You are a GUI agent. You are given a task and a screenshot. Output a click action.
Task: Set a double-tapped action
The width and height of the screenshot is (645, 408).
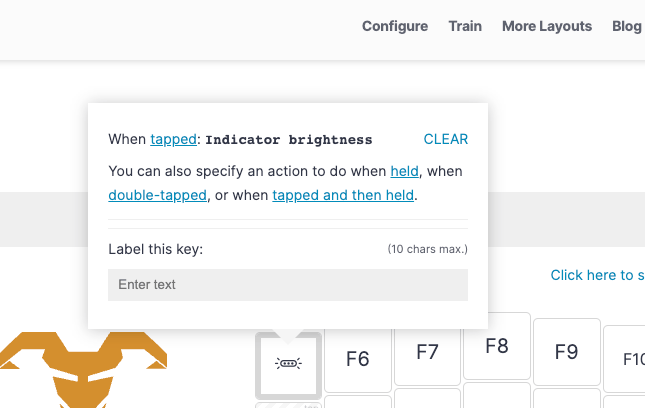click(x=158, y=195)
